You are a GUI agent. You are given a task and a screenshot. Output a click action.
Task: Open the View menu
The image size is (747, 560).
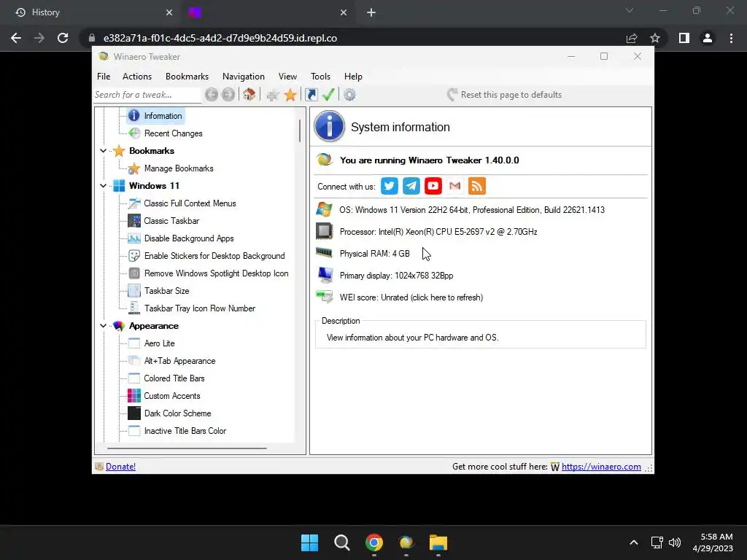287,76
